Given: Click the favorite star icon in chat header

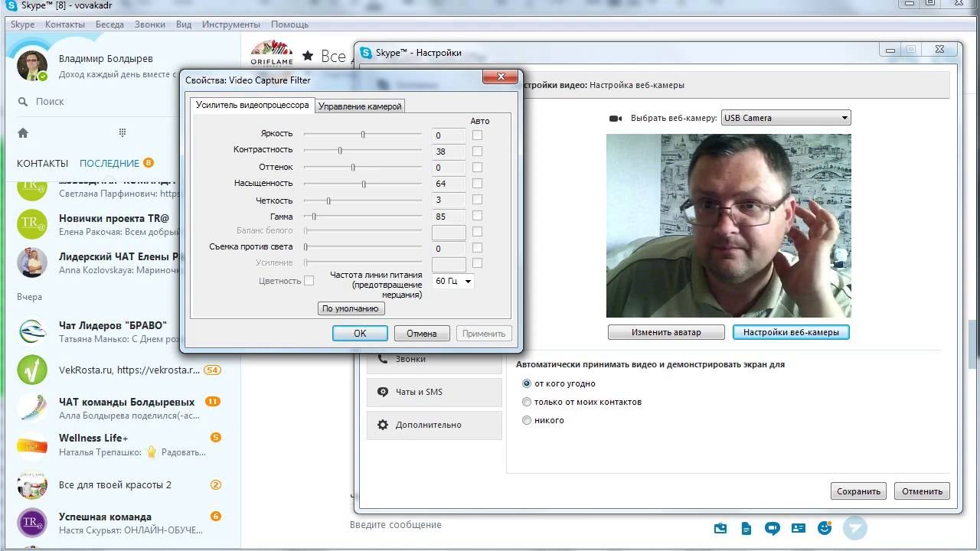Looking at the screenshot, I should [x=308, y=56].
